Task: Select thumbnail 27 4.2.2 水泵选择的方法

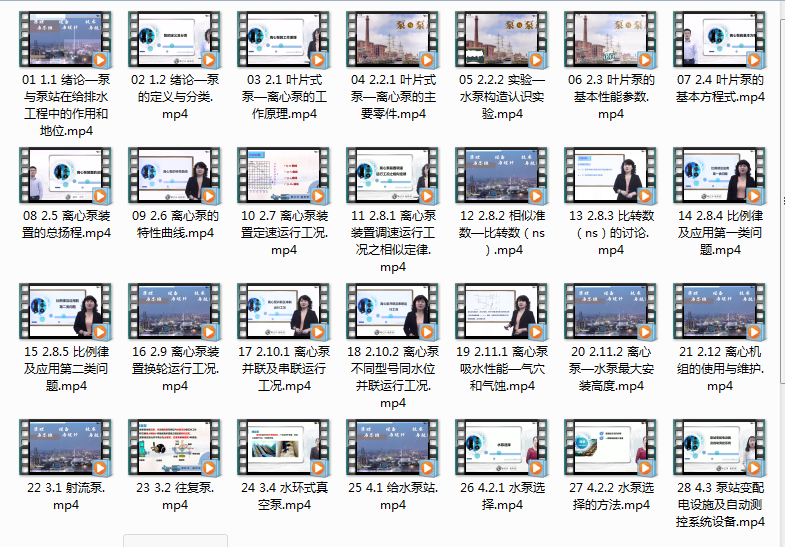Action: pyautogui.click(x=611, y=448)
